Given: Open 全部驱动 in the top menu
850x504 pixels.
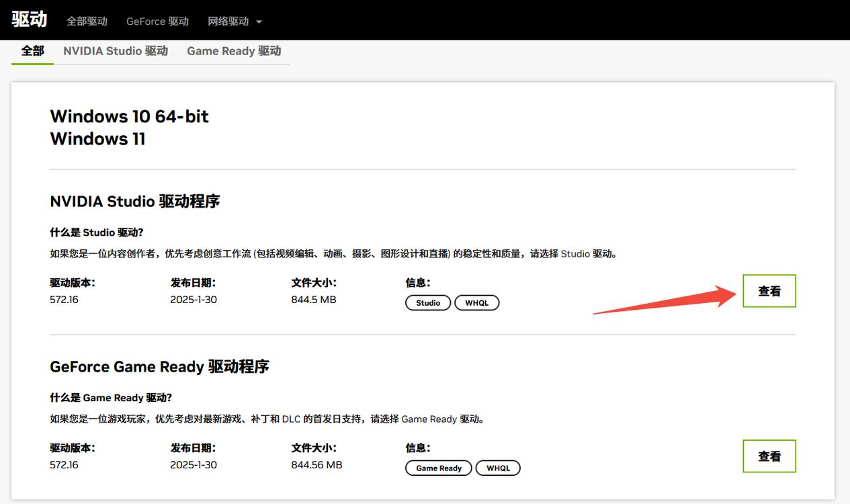Looking at the screenshot, I should pyautogui.click(x=86, y=21).
